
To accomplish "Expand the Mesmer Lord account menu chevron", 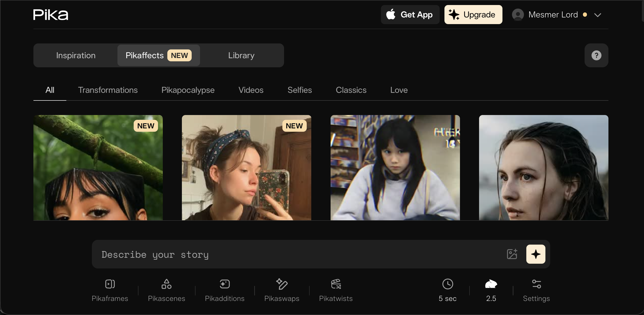I will pos(597,15).
